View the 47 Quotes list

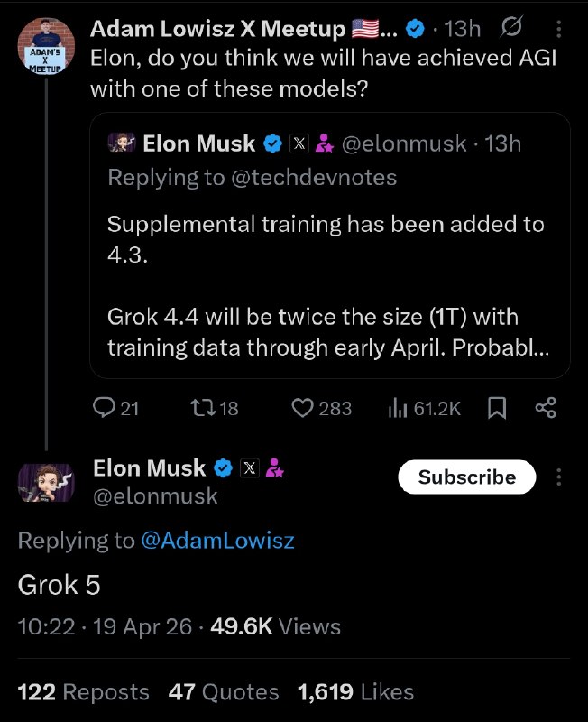pos(224,692)
